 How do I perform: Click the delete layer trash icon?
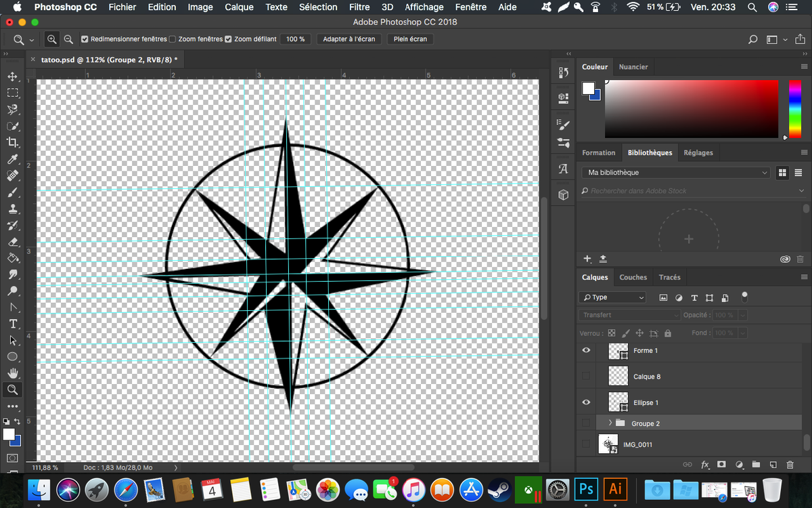(x=790, y=465)
